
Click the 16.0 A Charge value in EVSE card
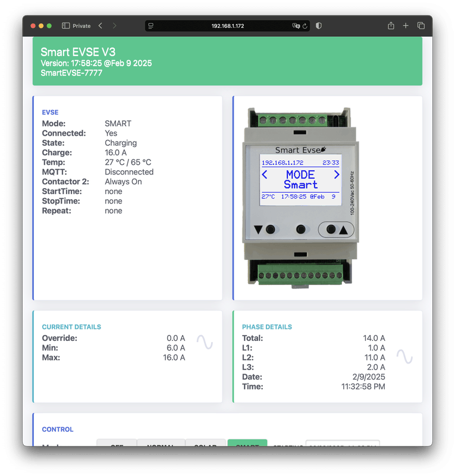click(x=115, y=153)
